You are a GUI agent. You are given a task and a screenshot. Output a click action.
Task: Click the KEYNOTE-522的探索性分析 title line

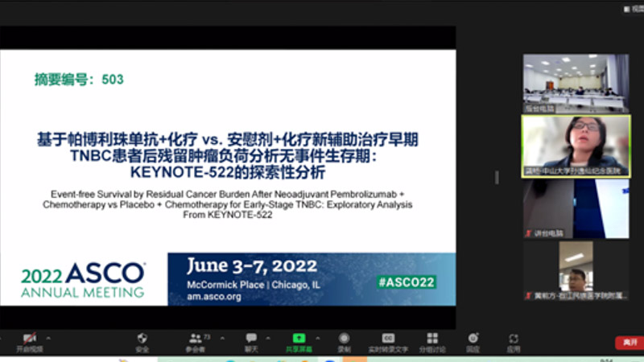[228, 172]
